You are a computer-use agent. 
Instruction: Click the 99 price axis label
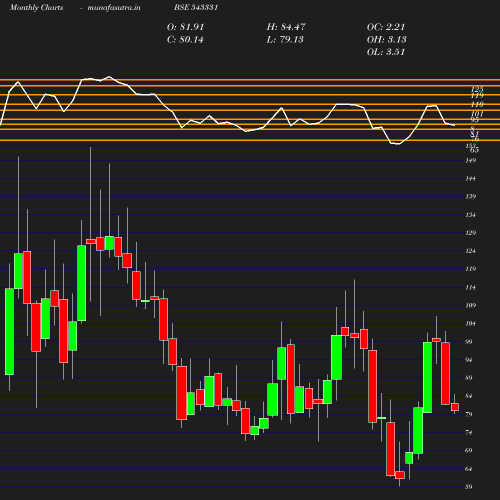click(x=469, y=342)
